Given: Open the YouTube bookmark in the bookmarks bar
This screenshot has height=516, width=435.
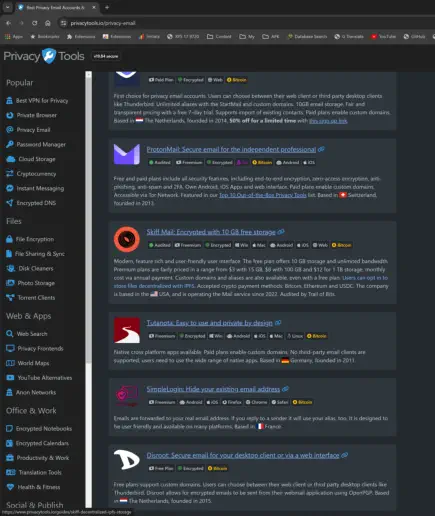Looking at the screenshot, I should (x=384, y=37).
